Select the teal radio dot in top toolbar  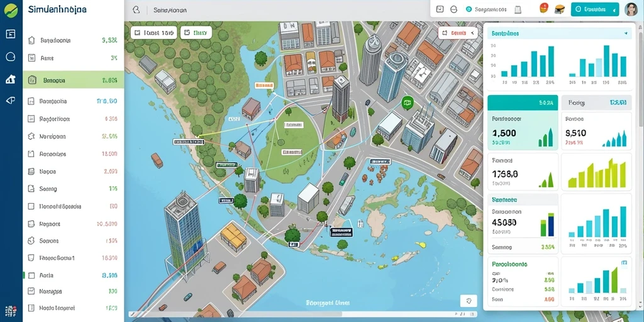click(x=468, y=9)
